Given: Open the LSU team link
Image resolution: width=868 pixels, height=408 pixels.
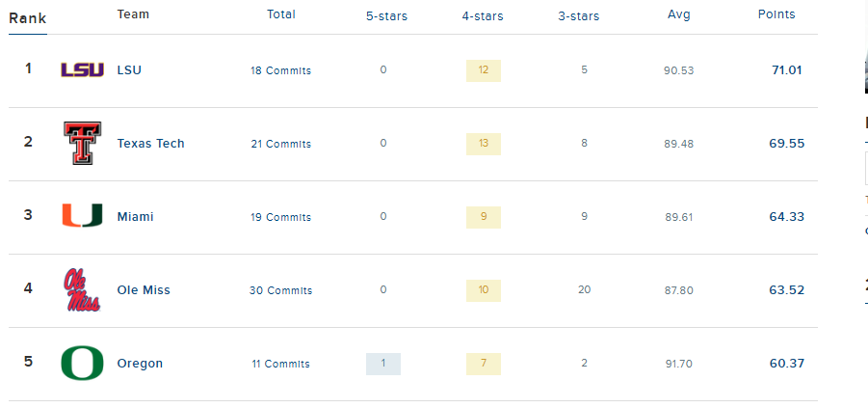Looking at the screenshot, I should click(x=129, y=69).
